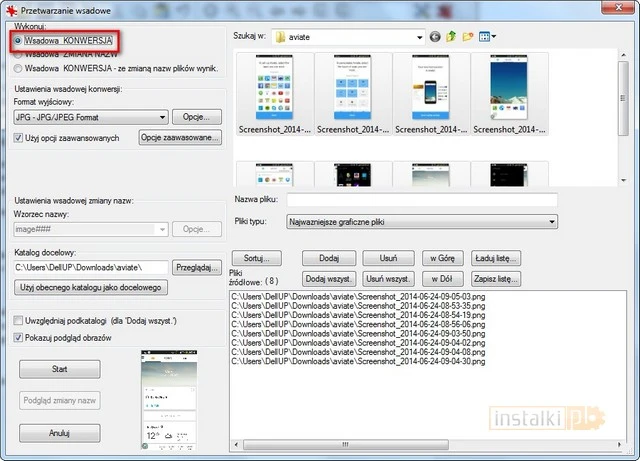
Task: Open the view menu icon
Action: point(486,37)
